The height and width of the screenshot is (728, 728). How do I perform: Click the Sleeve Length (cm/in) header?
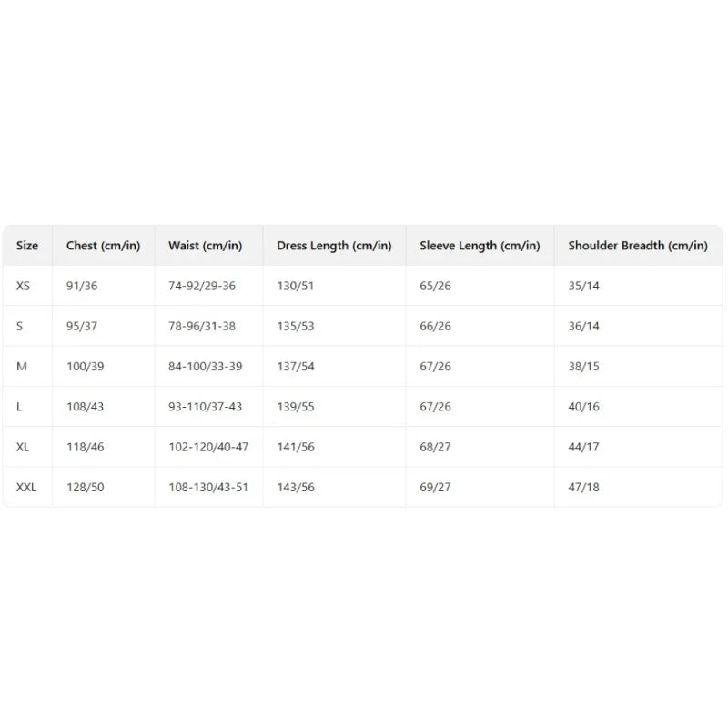(480, 245)
